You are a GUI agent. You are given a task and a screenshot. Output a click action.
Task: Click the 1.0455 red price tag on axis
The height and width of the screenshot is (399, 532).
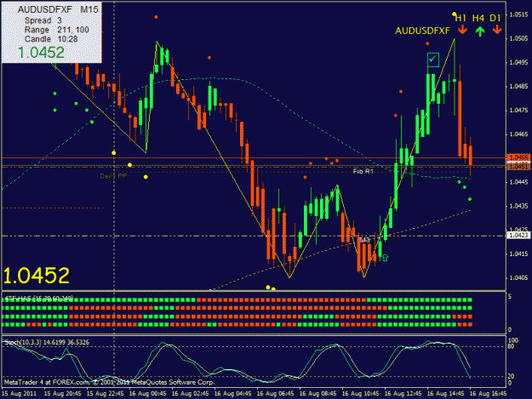[518, 157]
